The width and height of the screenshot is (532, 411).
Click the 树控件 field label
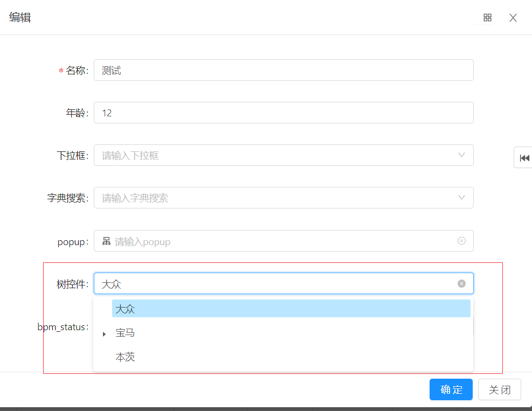click(72, 284)
